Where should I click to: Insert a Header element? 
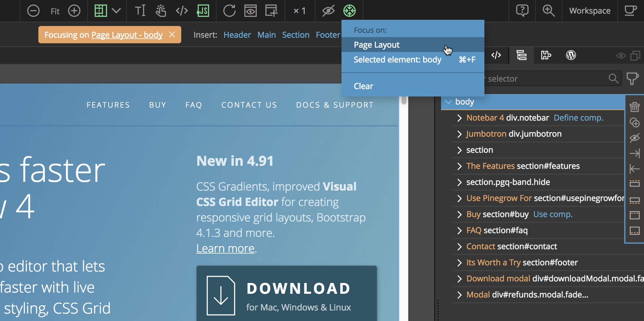click(237, 35)
